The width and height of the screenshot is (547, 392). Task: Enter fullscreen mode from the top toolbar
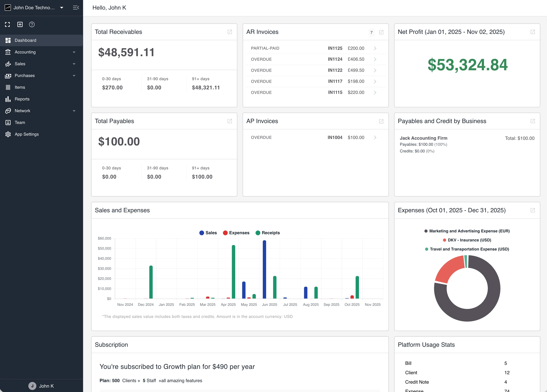(7, 24)
